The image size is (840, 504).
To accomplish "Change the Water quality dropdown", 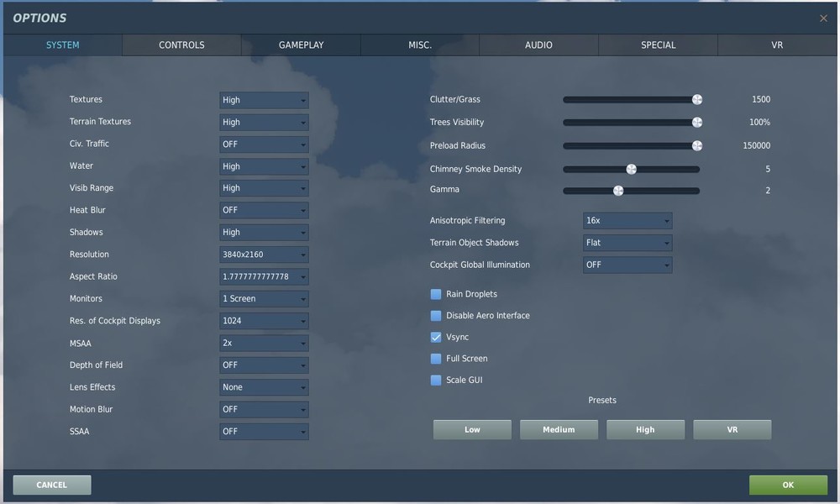I will pos(264,166).
